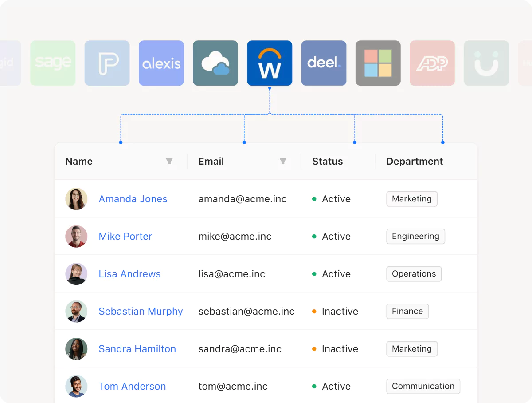The height and width of the screenshot is (403, 532).
Task: Click Active status for Amanda Jones
Action: 331,199
